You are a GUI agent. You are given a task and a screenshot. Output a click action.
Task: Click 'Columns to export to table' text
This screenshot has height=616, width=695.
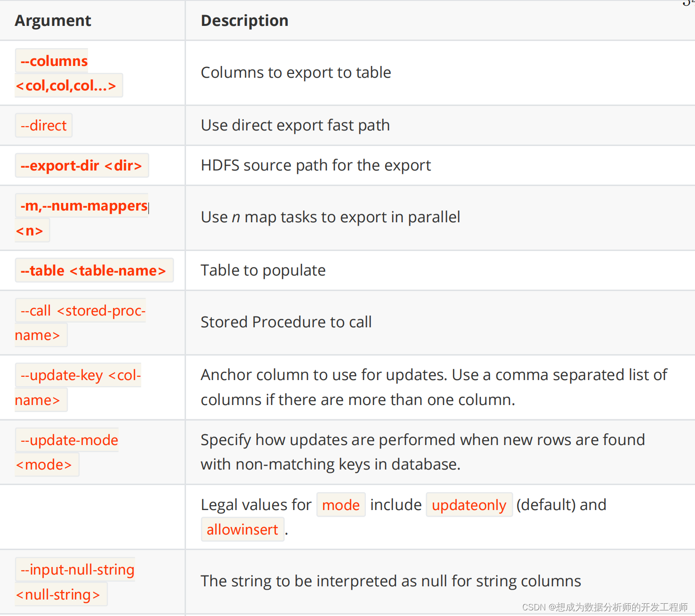(296, 73)
